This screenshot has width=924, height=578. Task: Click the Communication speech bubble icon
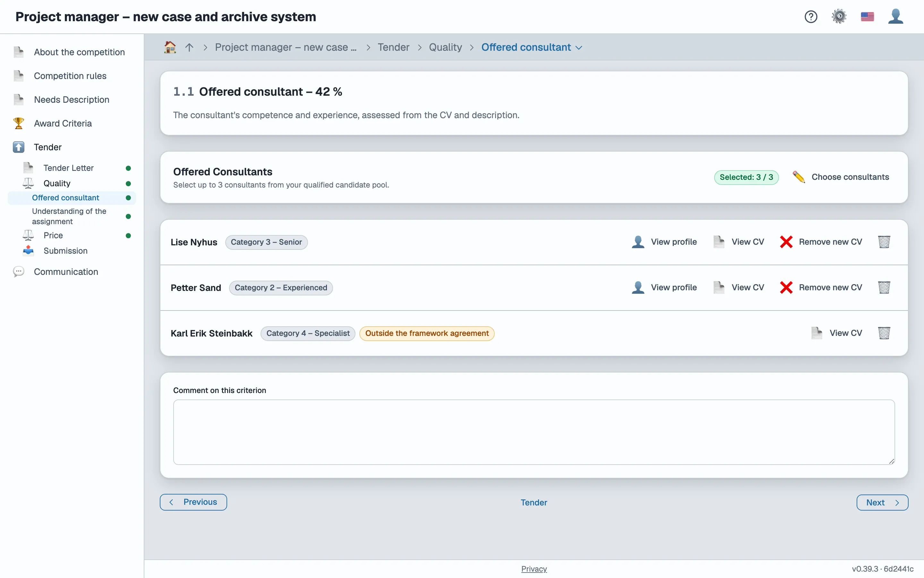point(18,272)
